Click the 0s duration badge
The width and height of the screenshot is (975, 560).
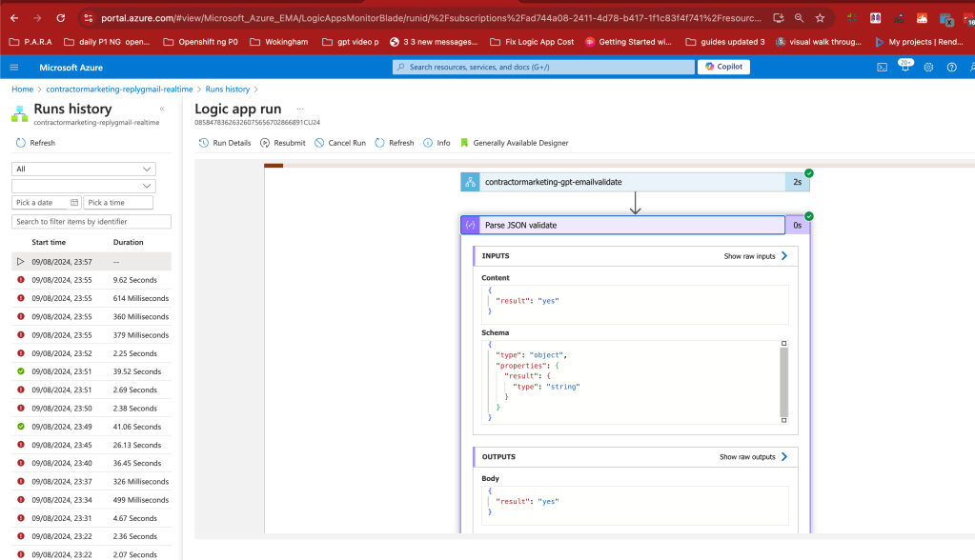pos(797,225)
